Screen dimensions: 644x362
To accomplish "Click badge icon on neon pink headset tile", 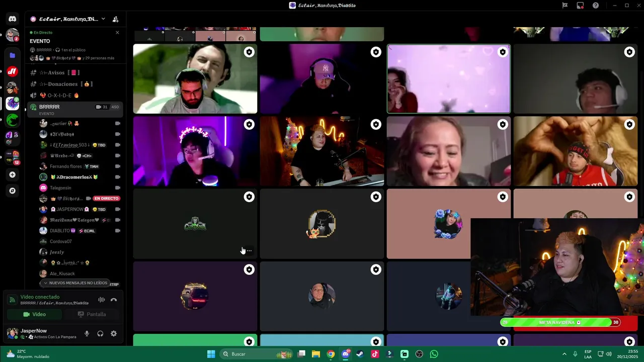I will point(249,124).
